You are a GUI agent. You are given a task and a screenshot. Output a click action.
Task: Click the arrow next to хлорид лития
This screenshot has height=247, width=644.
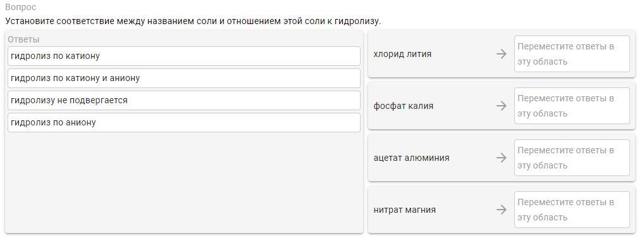tap(501, 54)
